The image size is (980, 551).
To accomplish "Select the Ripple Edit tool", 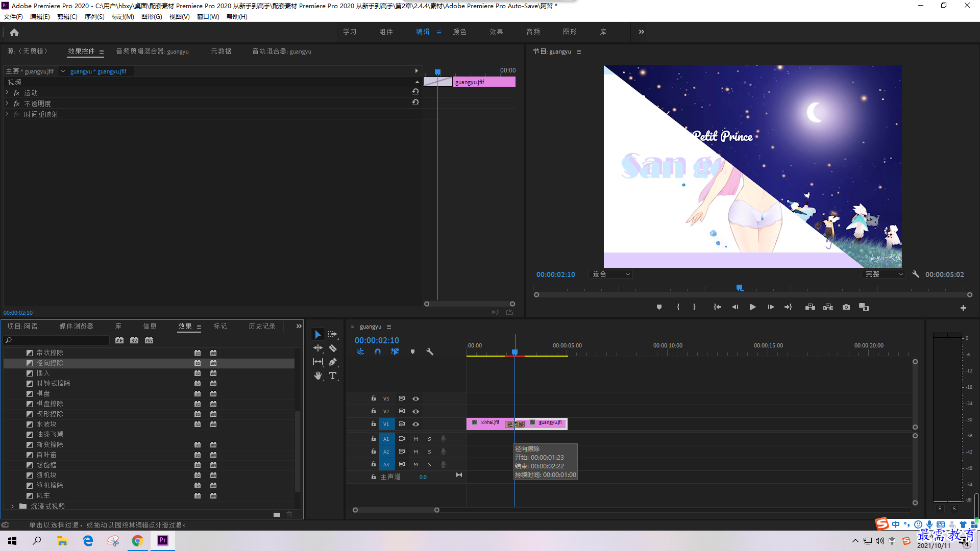I will pyautogui.click(x=318, y=348).
